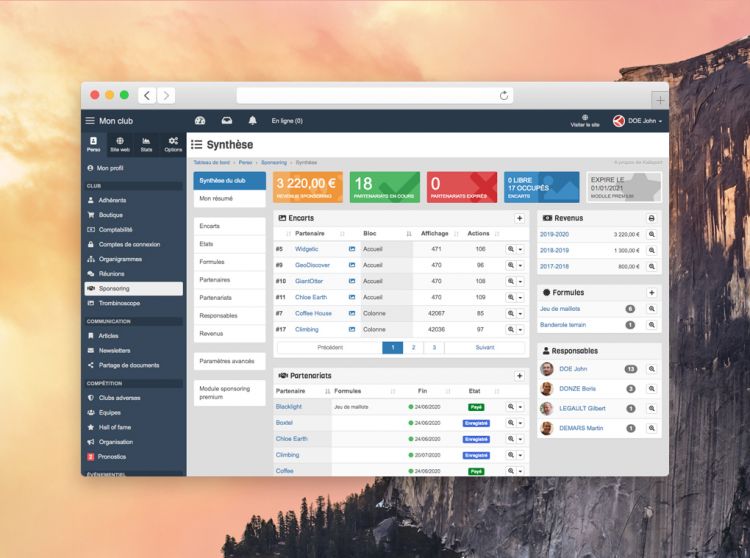Open the inbox tray icon in top bar
Image resolution: width=750 pixels, height=558 pixels.
(227, 121)
